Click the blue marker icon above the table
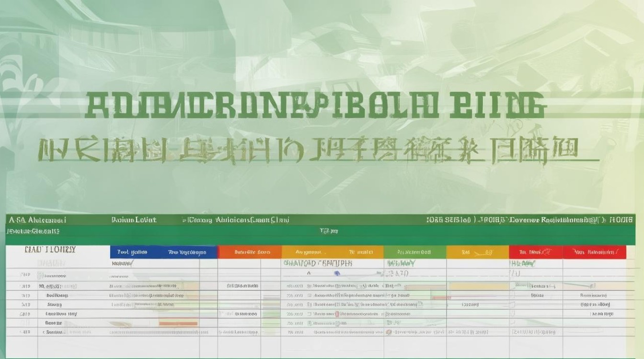 pyautogui.click(x=337, y=274)
